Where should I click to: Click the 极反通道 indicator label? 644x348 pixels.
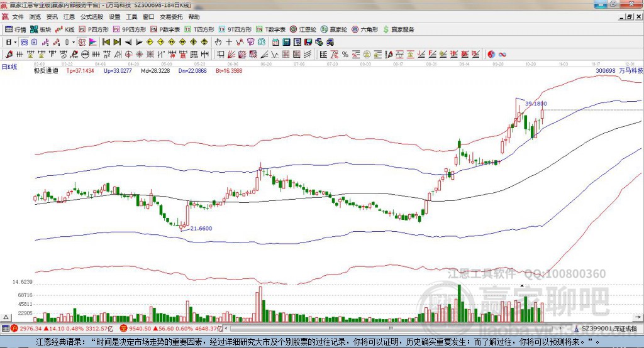point(46,70)
